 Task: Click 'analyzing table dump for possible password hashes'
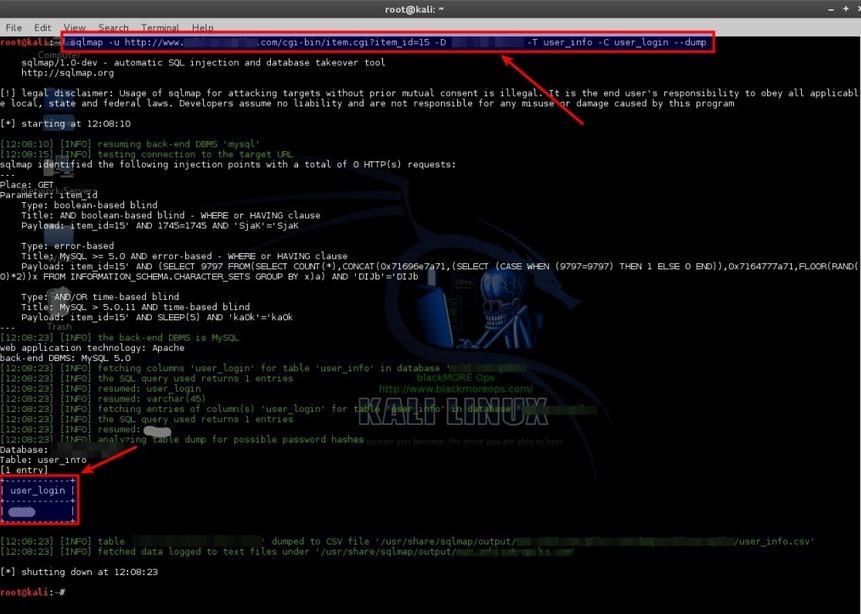(x=182, y=439)
